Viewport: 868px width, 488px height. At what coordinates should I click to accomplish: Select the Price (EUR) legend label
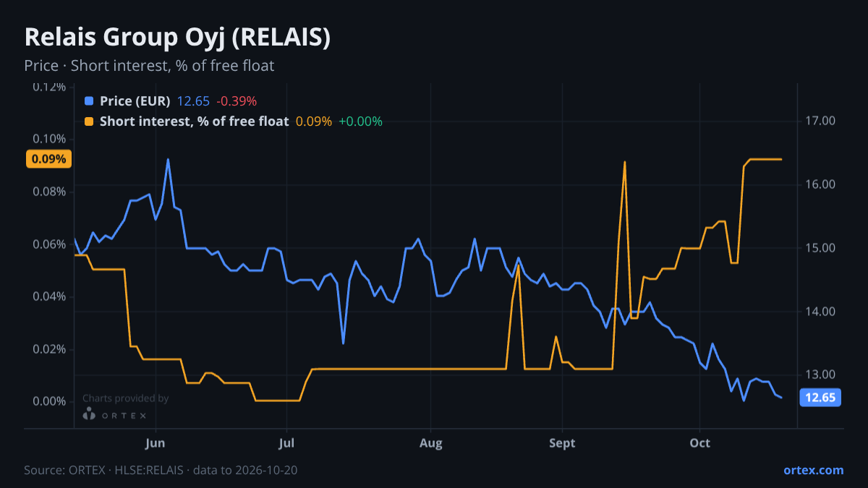(135, 101)
